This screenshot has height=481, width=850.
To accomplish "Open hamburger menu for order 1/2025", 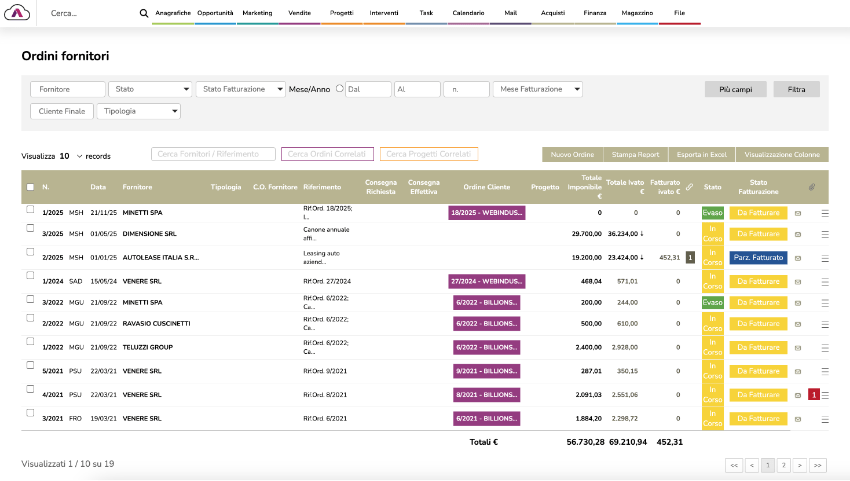I will 825,212.
